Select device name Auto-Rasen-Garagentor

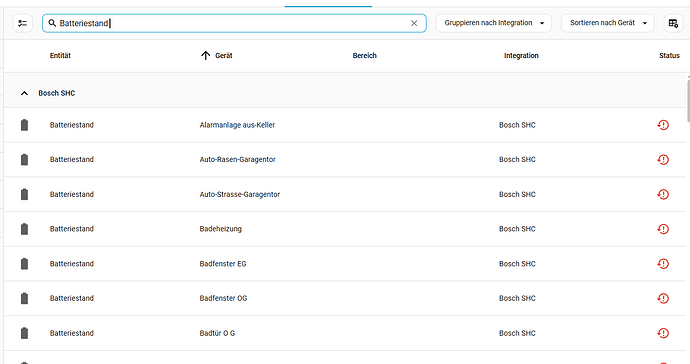(238, 159)
